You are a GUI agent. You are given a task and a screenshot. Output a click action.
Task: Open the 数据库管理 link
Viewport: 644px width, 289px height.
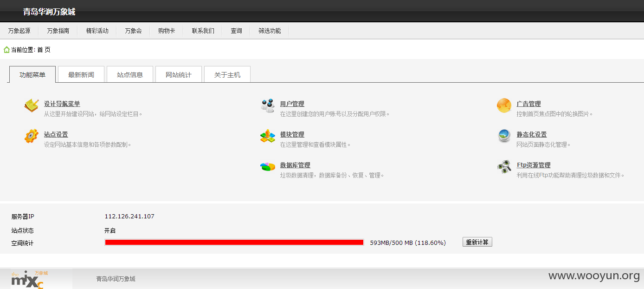click(x=295, y=165)
